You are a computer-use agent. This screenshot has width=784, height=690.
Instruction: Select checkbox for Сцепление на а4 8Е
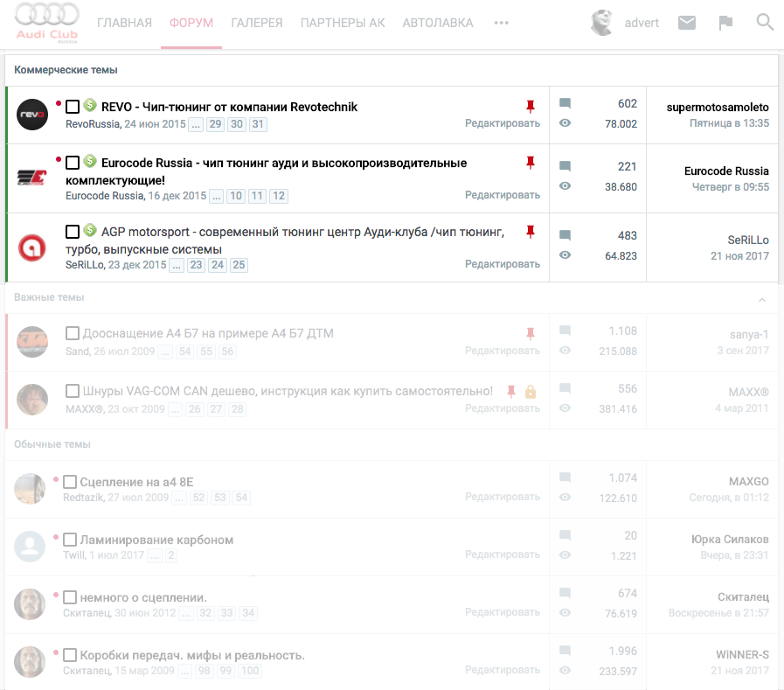pos(70,482)
